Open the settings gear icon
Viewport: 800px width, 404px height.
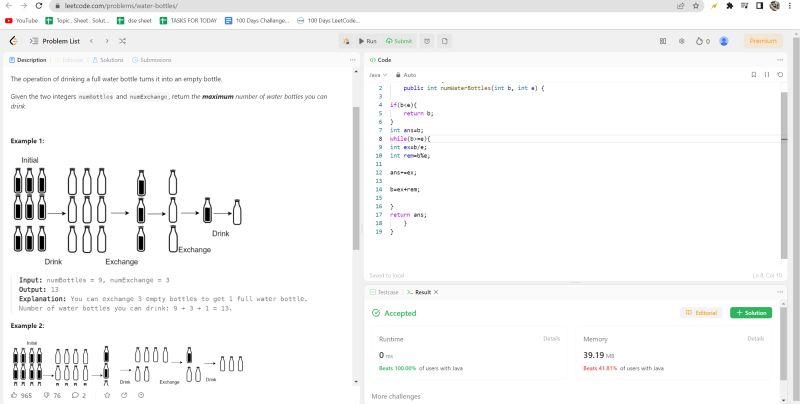(x=681, y=41)
